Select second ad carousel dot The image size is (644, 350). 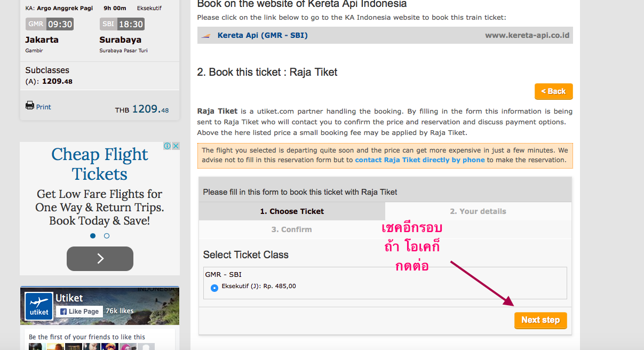(x=107, y=236)
